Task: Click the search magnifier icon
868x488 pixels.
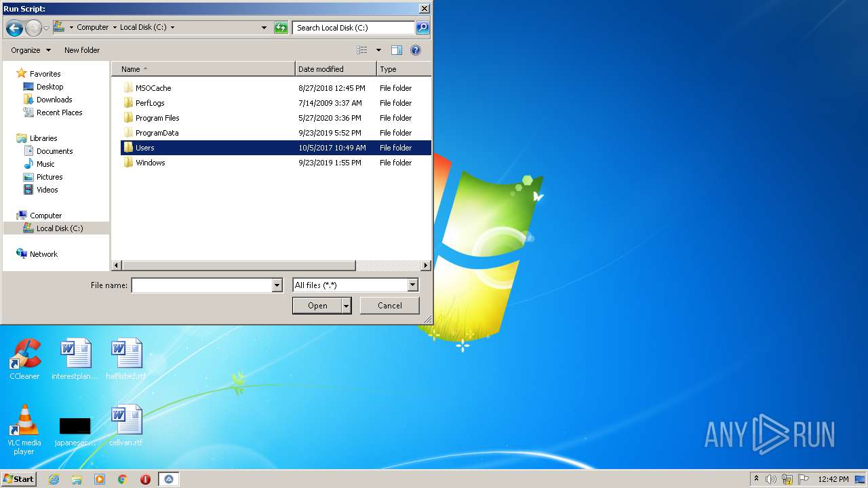Action: click(422, 28)
